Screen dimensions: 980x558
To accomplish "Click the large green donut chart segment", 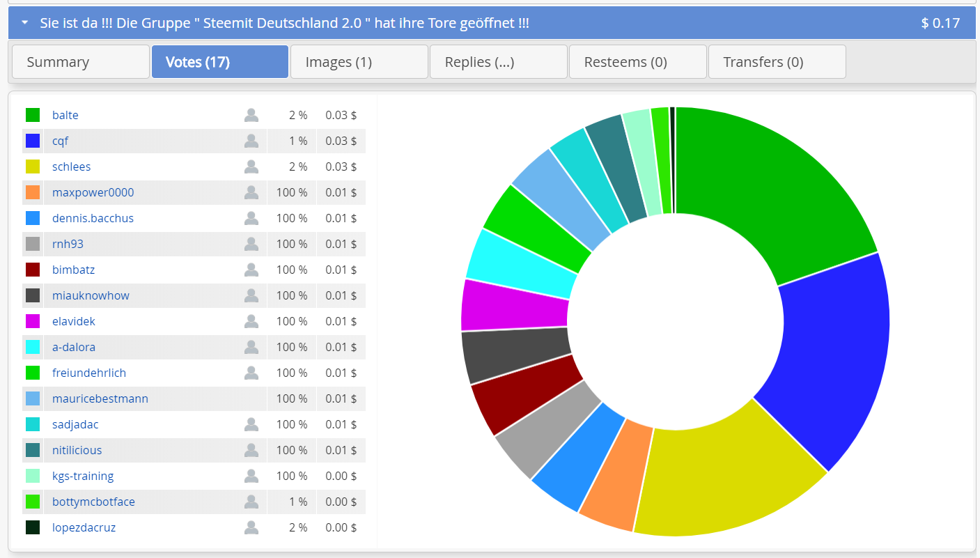I will (x=770, y=192).
